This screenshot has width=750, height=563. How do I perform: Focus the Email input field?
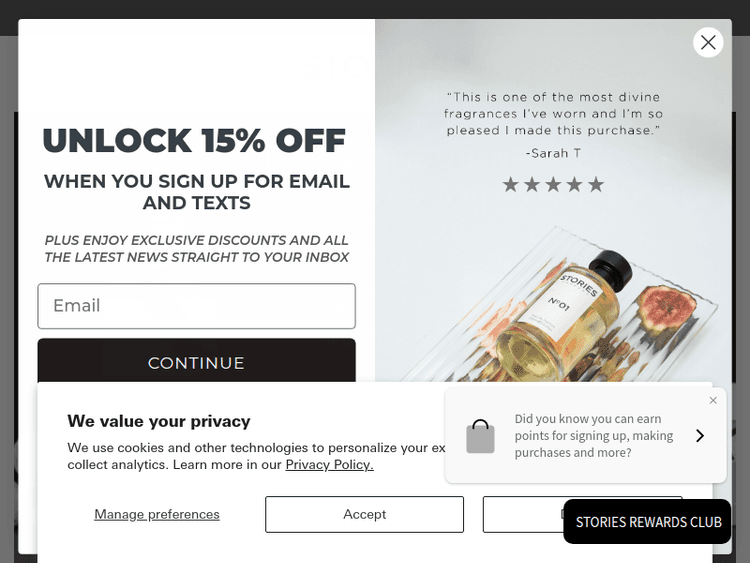196,306
